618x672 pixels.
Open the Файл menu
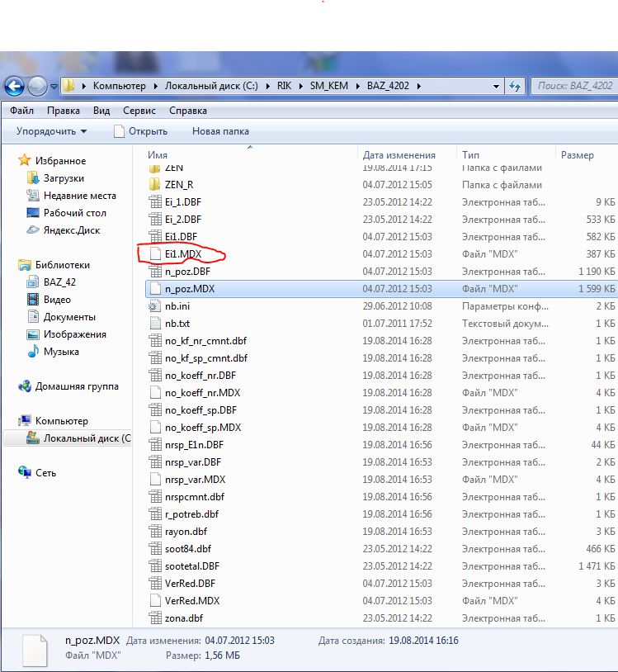[x=21, y=111]
